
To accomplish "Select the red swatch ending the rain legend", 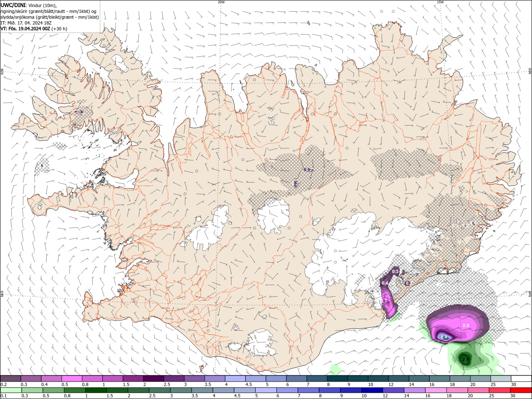I will [521, 390].
